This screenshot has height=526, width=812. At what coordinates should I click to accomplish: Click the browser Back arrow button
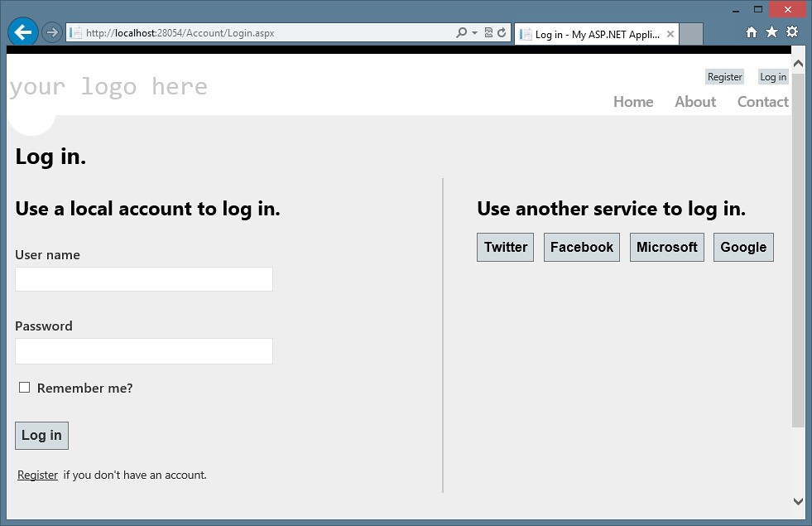pos(22,32)
